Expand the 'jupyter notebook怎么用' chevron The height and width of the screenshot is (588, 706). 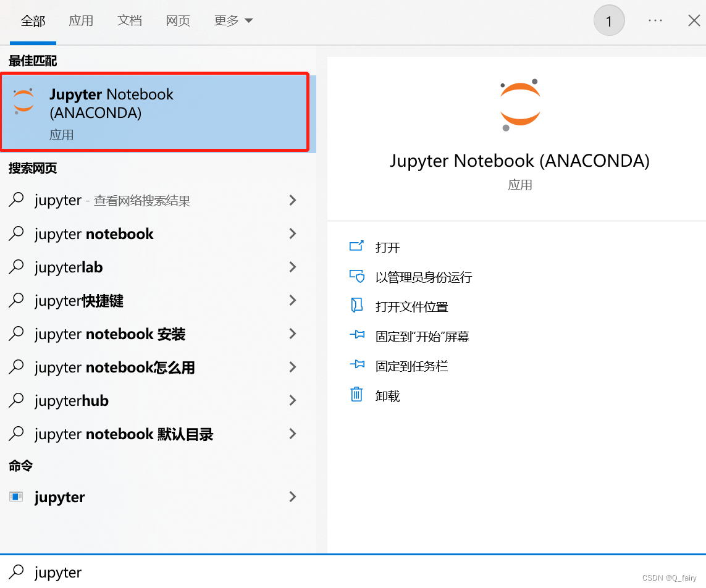click(293, 366)
